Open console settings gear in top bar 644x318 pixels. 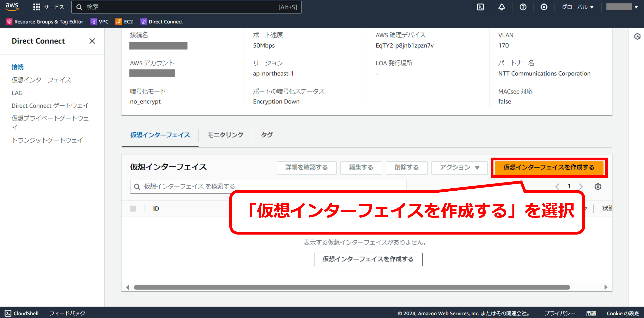(x=544, y=7)
